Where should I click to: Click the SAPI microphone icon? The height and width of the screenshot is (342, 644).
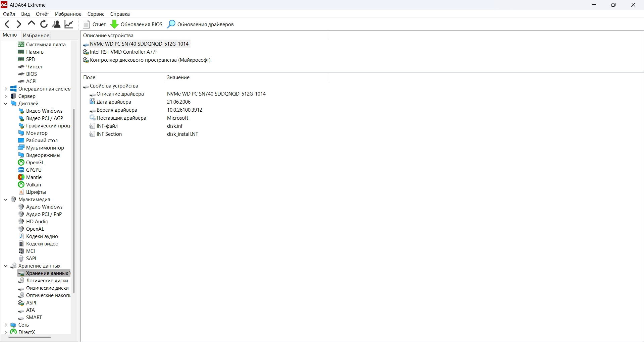point(21,259)
